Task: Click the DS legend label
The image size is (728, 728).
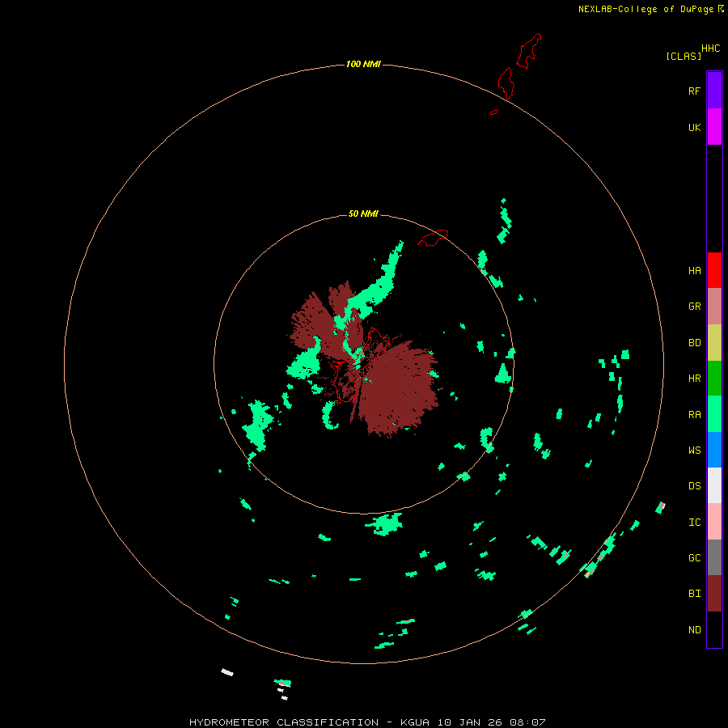Action: [694, 486]
